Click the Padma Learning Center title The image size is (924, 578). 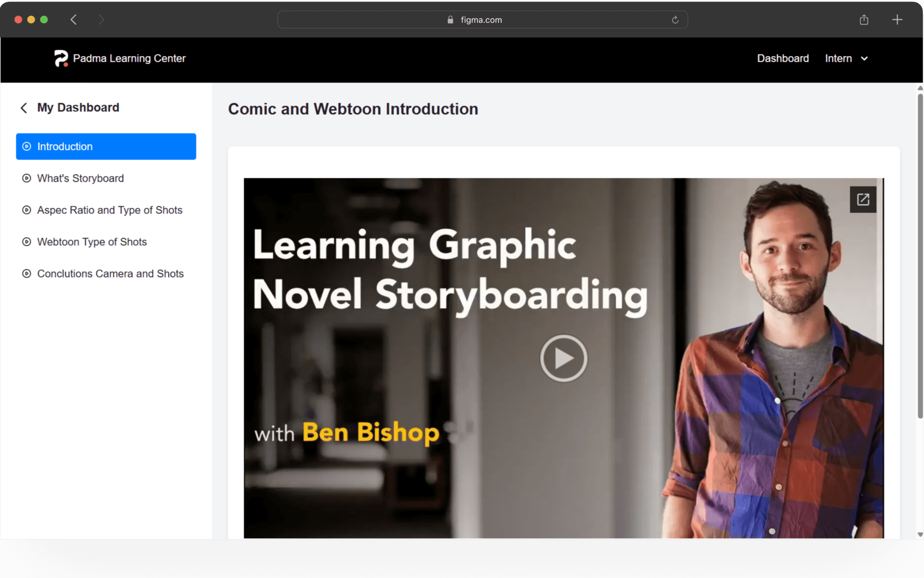tap(129, 59)
